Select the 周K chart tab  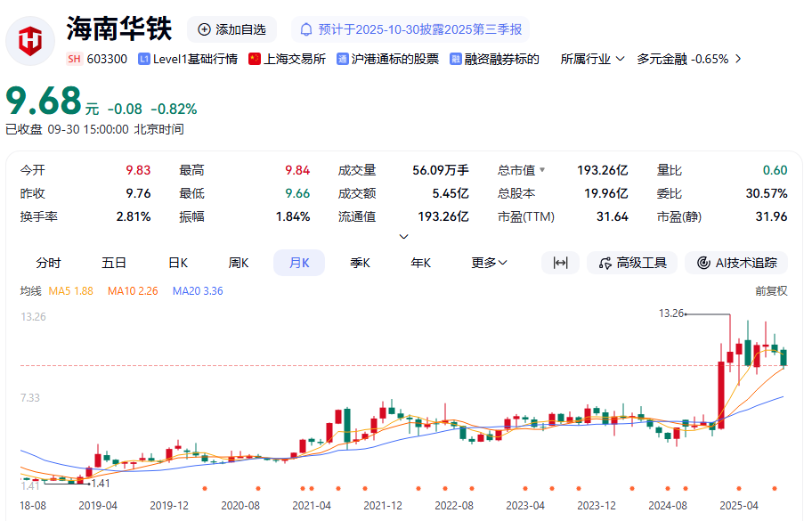[239, 263]
